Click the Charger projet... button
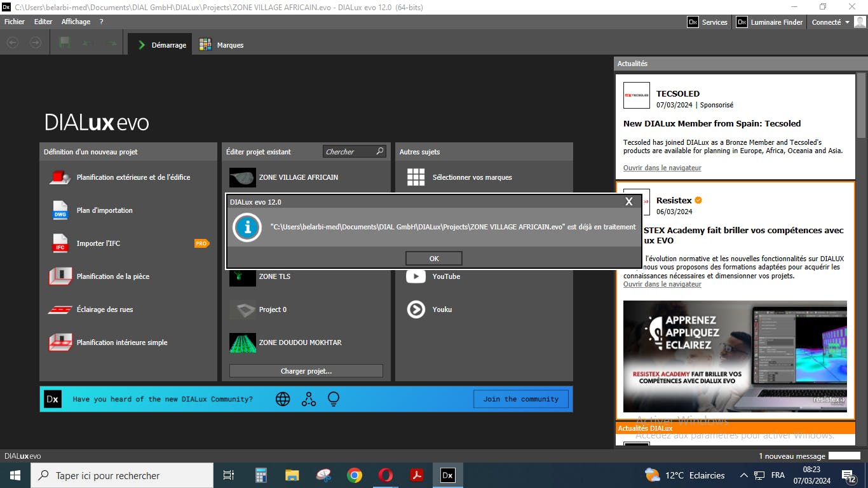Viewport: 868px width, 488px height. point(306,371)
